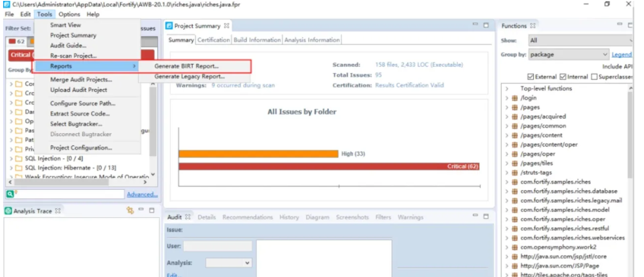The height and width of the screenshot is (277, 644).
Task: Click the Project Summary tab icon
Action: pos(169,26)
